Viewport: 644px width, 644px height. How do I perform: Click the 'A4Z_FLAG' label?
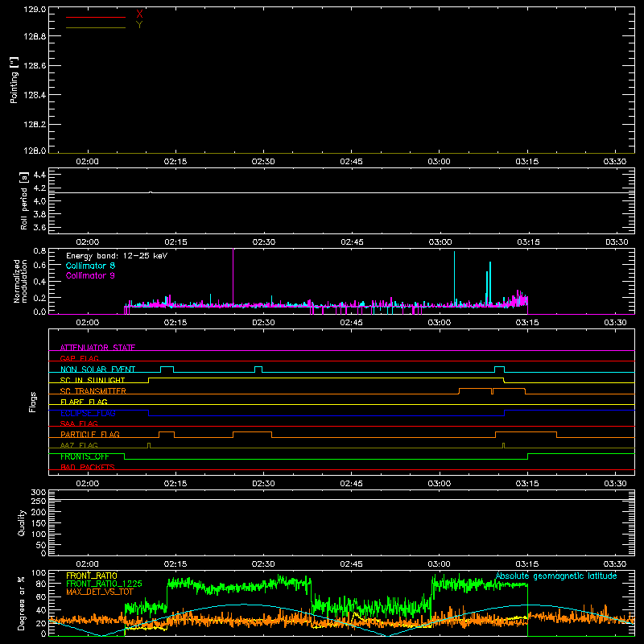click(79, 445)
